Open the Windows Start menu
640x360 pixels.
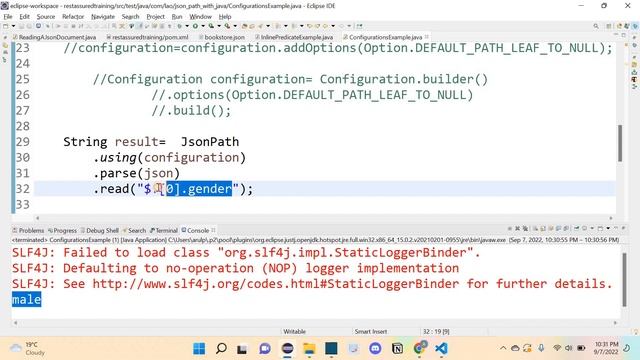pos(199,349)
